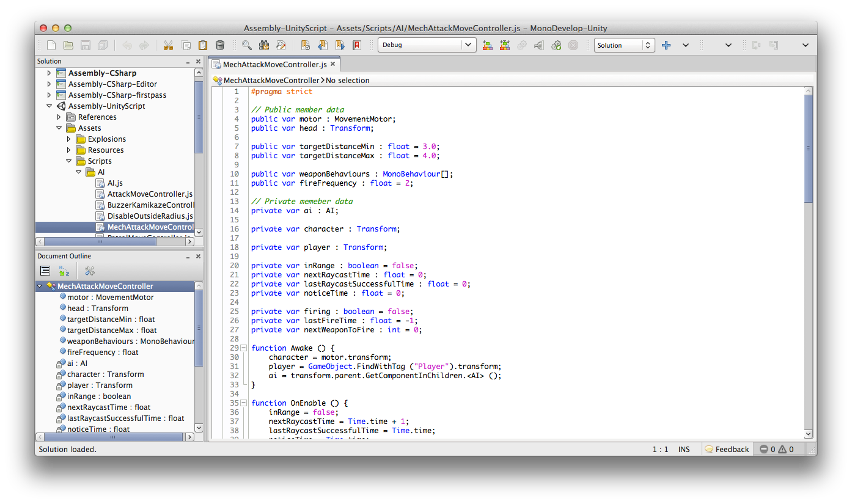Sort outline alphabetically A-Z icon
The image size is (852, 504).
point(64,271)
